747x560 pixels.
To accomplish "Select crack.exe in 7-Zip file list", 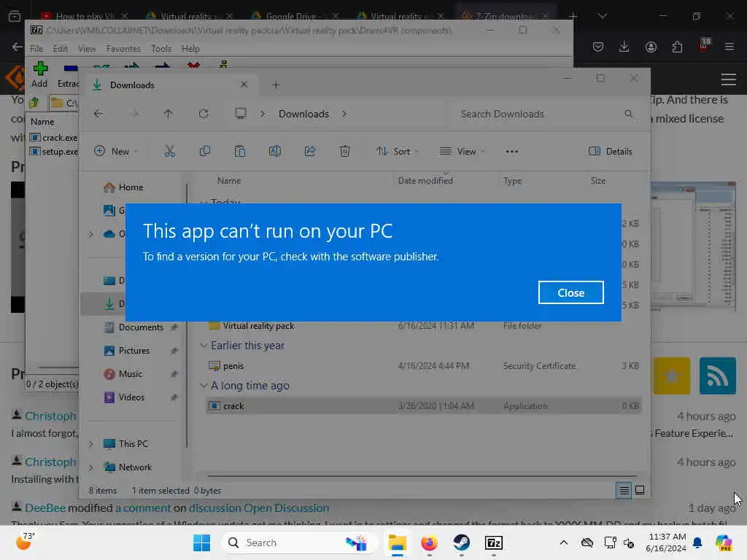I will click(x=53, y=138).
